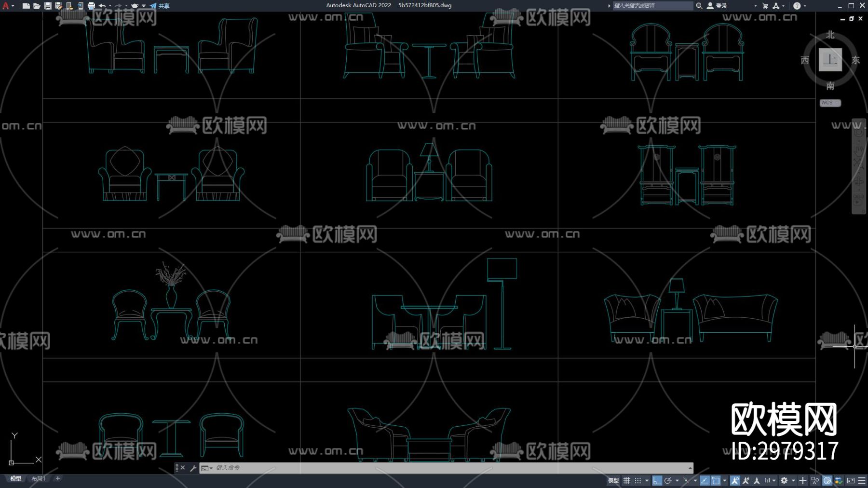The height and width of the screenshot is (488, 868).
Task: Click the teapot workspace icon
Action: click(x=135, y=6)
